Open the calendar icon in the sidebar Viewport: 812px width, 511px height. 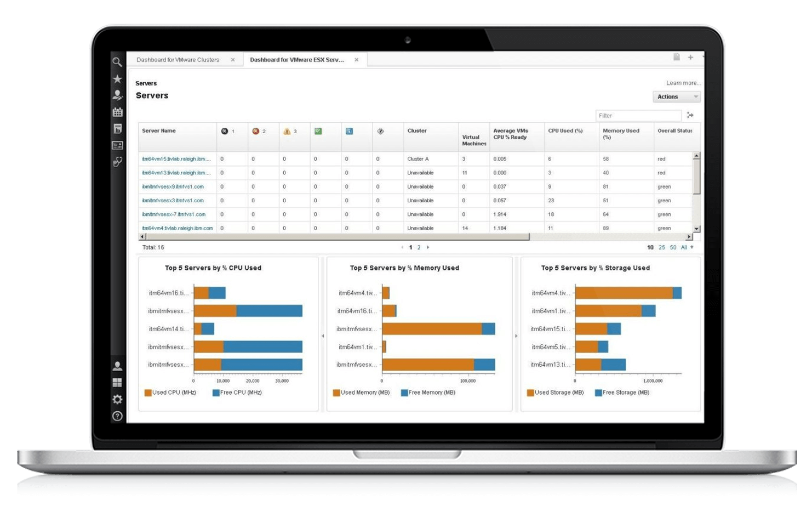pyautogui.click(x=117, y=112)
